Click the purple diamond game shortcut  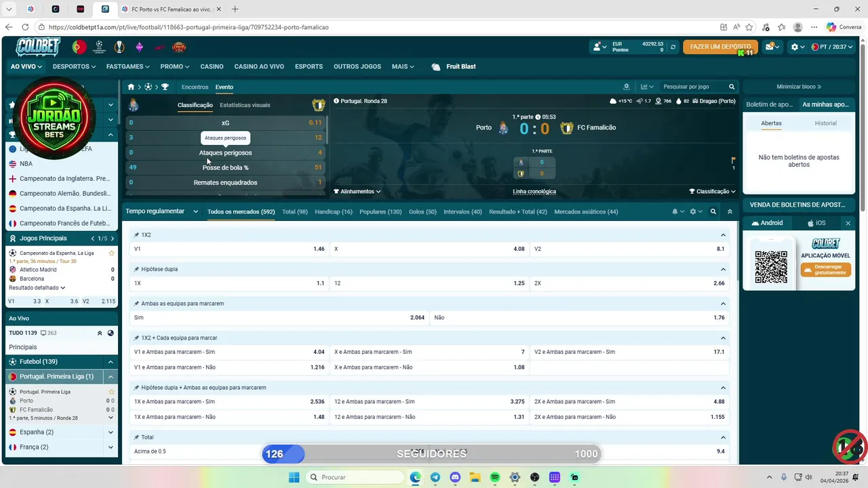139,47
